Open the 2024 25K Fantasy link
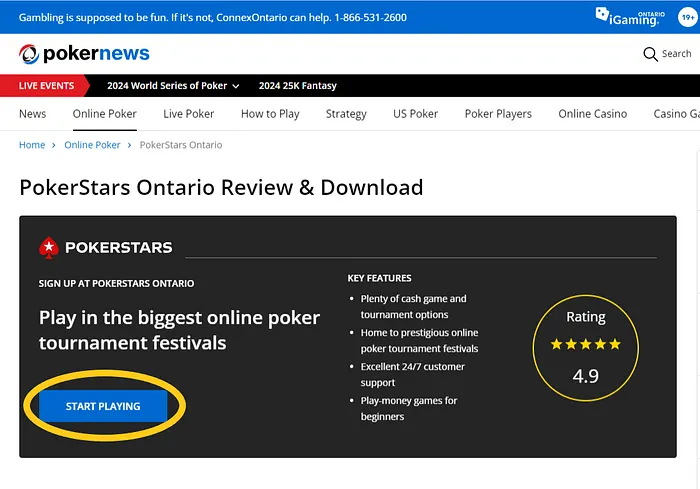The height and width of the screenshot is (489, 700). pyautogui.click(x=297, y=86)
